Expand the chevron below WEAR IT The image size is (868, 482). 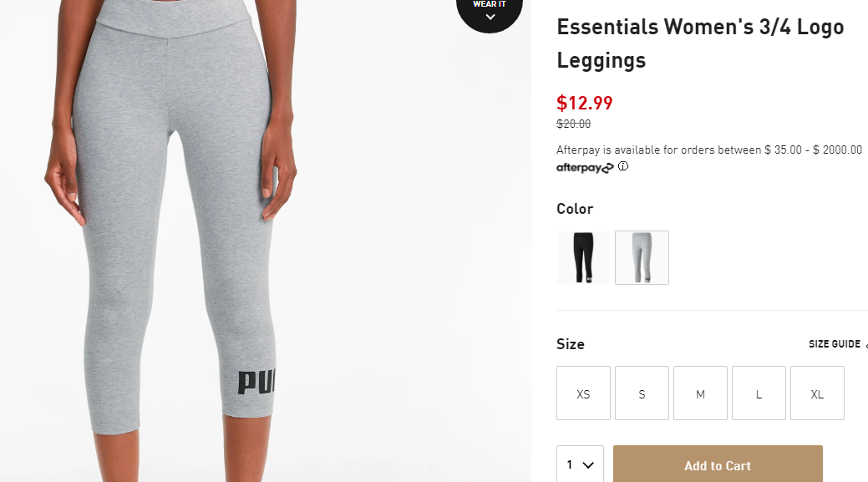(490, 18)
